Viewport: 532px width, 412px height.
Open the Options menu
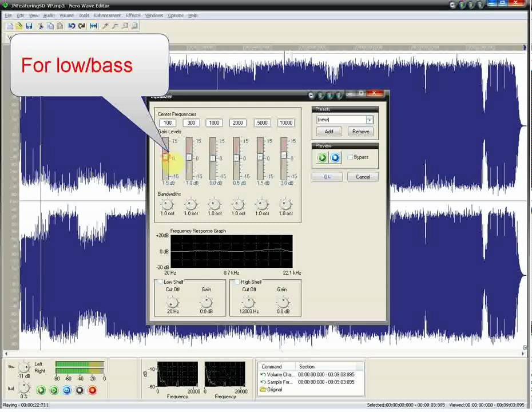[176, 15]
